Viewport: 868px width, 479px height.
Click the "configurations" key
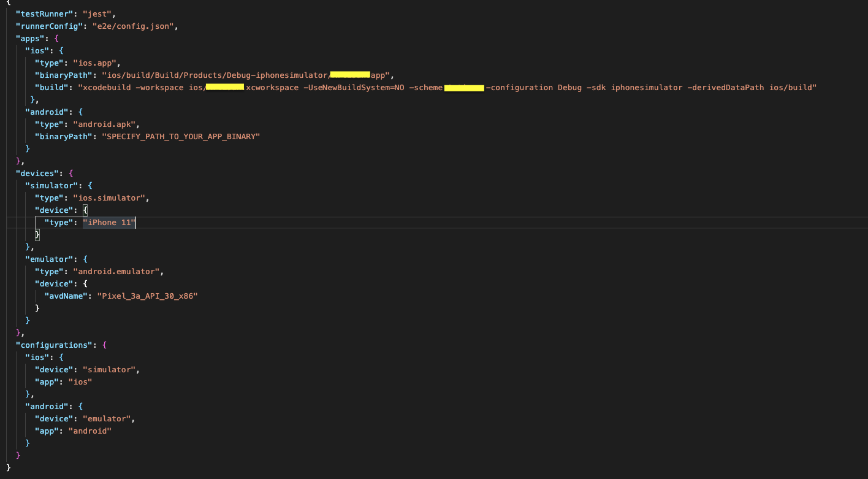click(x=54, y=345)
